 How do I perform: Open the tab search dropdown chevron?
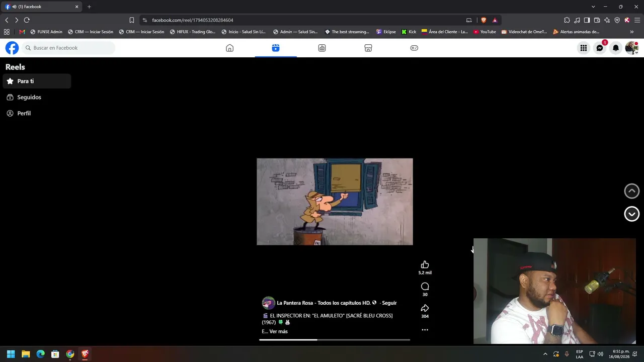click(x=593, y=7)
